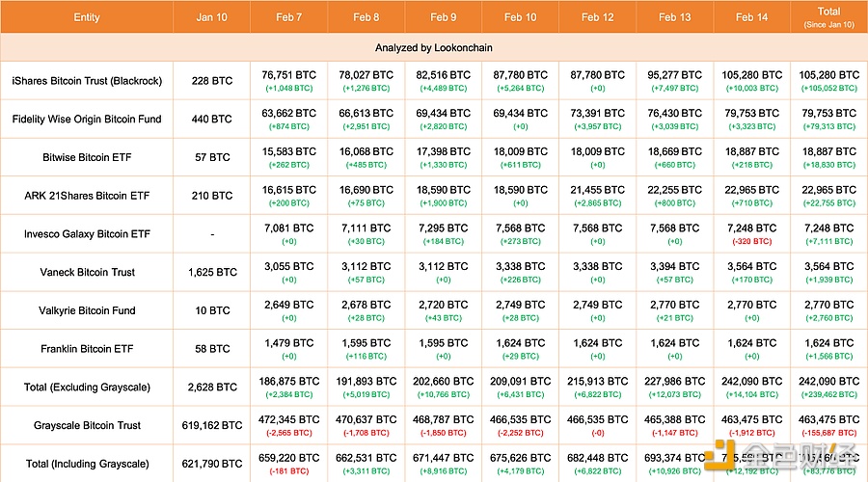Select the Feb 7 column header
This screenshot has width=868, height=482.
coord(289,17)
